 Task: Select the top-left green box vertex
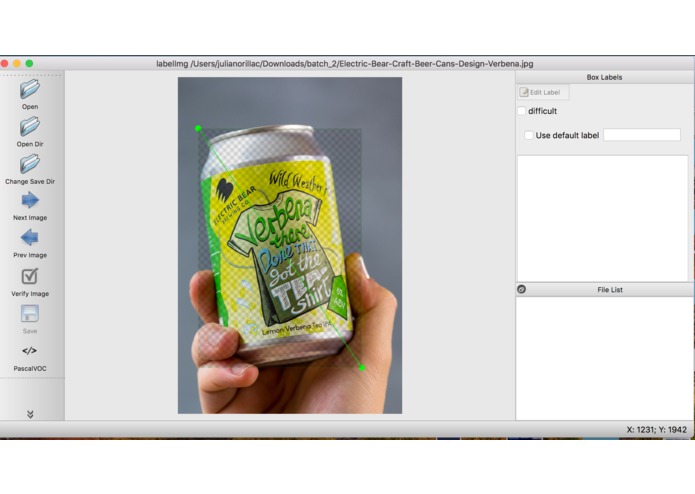point(198,128)
